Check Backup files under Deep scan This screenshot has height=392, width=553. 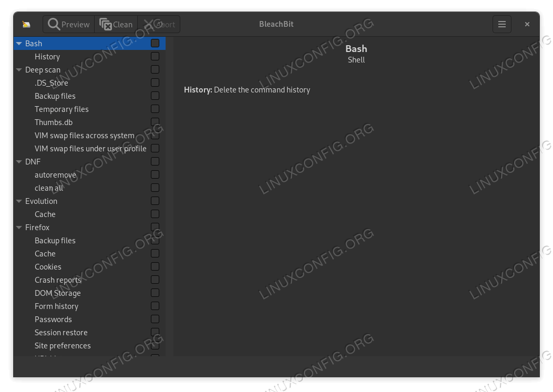click(155, 96)
